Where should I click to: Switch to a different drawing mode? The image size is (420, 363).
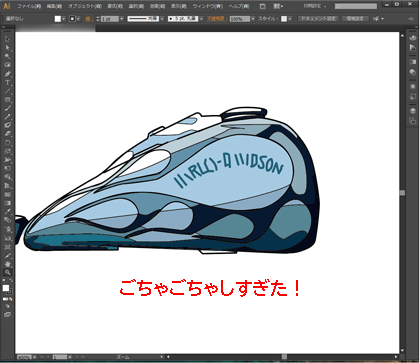(7, 306)
